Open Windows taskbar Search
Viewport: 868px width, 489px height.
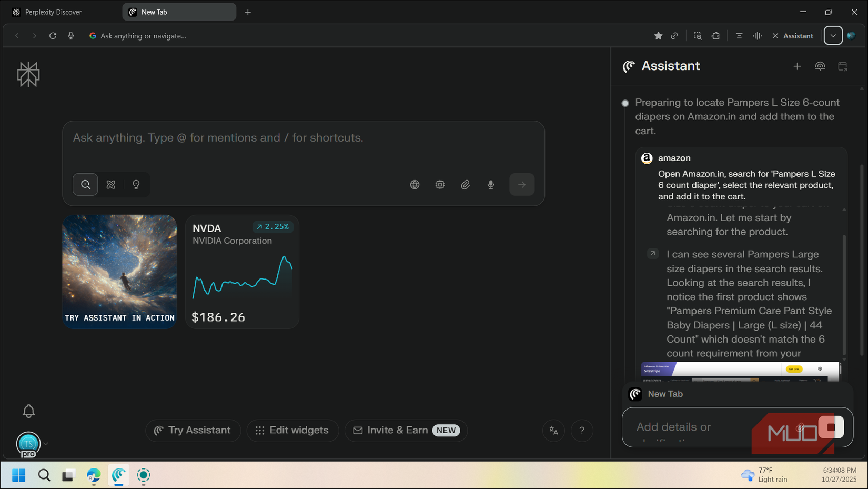44,476
